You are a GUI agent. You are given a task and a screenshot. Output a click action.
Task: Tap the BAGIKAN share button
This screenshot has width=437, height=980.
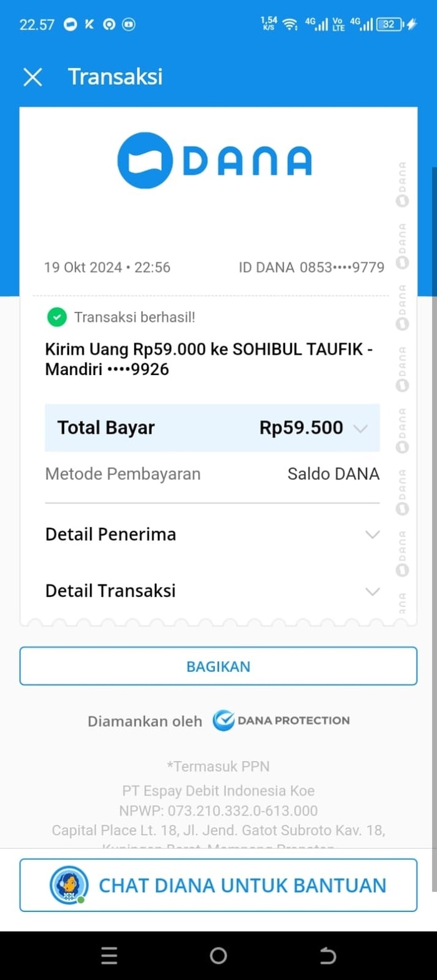[x=219, y=666]
